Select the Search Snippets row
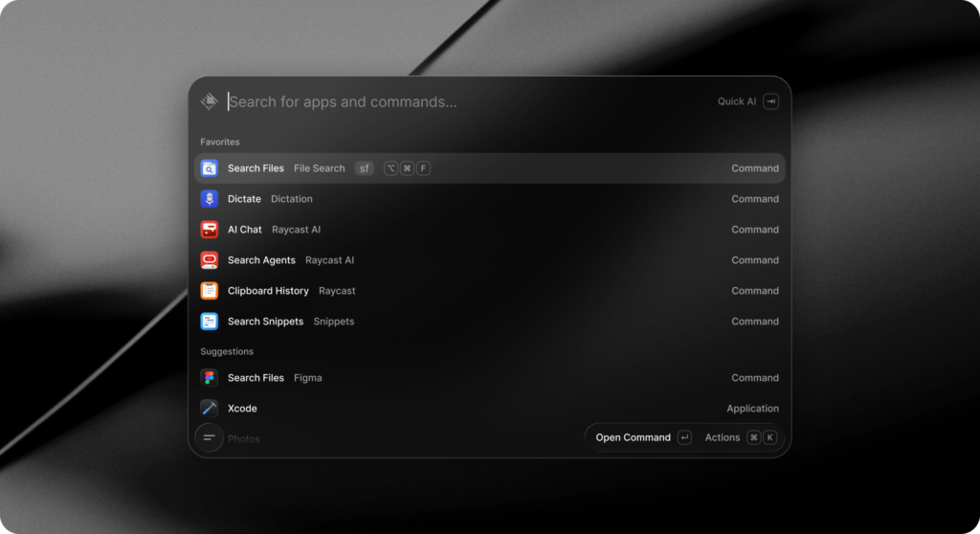 (x=489, y=322)
